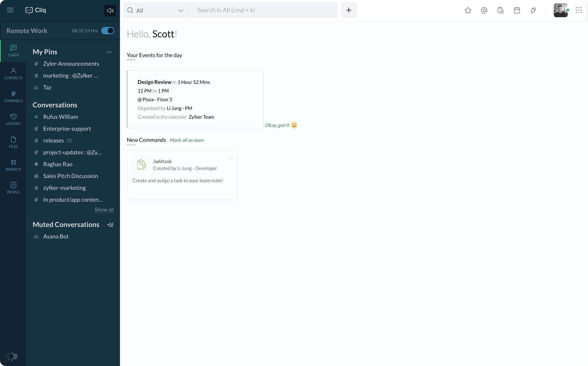
Task: Toggle dark mode at bottom left
Action: click(12, 356)
